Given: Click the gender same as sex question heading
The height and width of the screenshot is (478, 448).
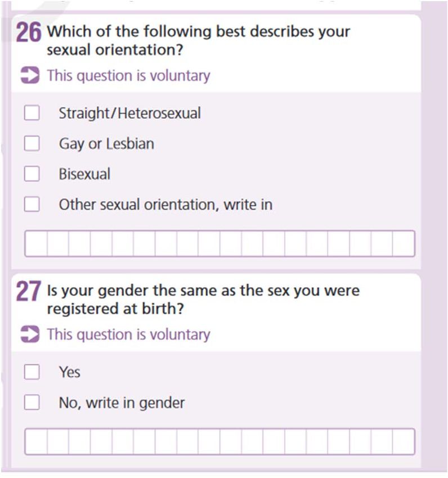Looking at the screenshot, I should 203,299.
